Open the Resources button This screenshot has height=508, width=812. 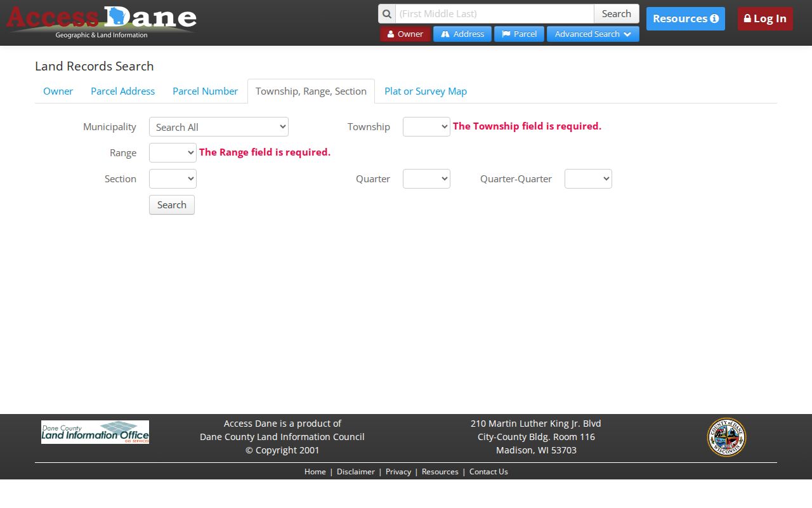point(686,18)
